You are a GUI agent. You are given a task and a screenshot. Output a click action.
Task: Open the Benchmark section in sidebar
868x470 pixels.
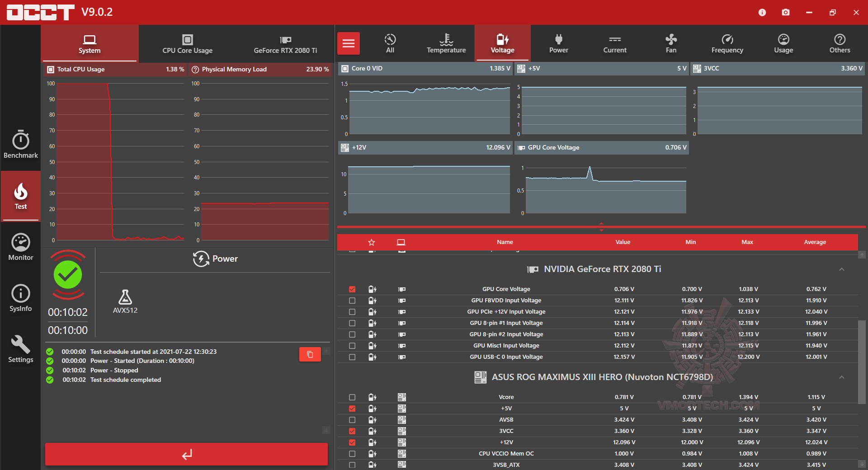point(21,144)
